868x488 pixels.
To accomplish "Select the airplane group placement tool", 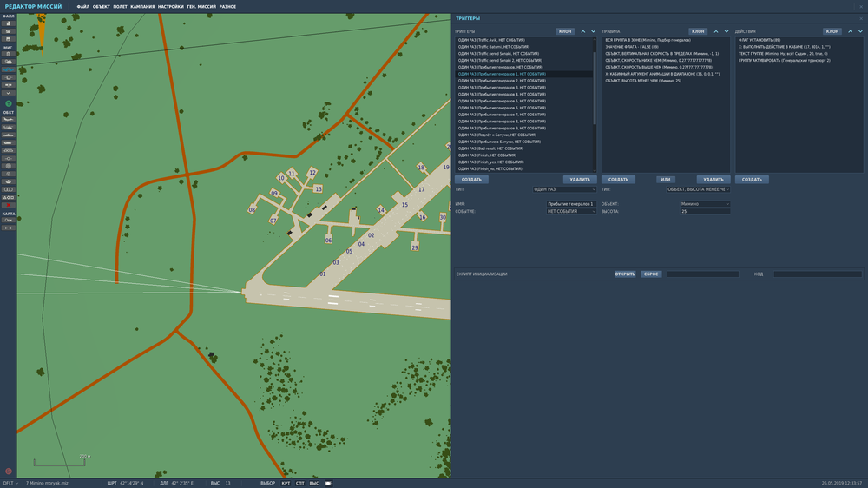I will click(x=9, y=119).
